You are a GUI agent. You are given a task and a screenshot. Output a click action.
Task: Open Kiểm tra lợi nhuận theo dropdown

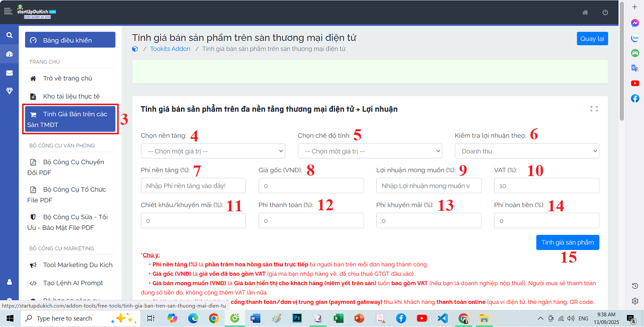pos(527,151)
